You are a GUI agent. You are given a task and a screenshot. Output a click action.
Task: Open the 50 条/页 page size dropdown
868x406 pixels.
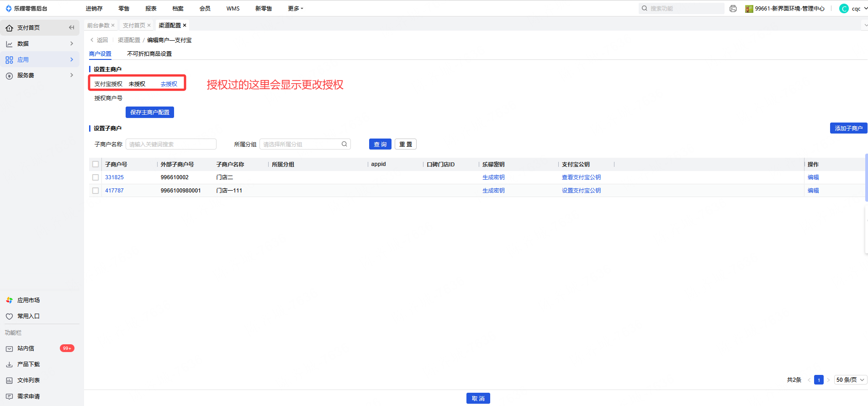coord(850,380)
